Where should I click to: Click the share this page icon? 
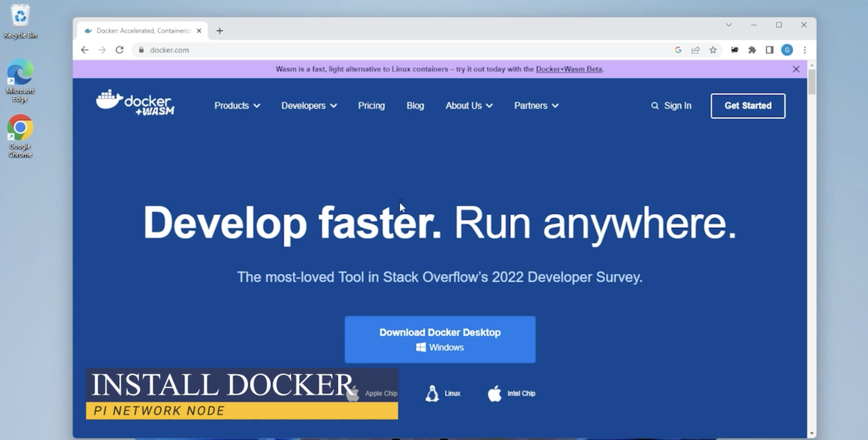696,50
